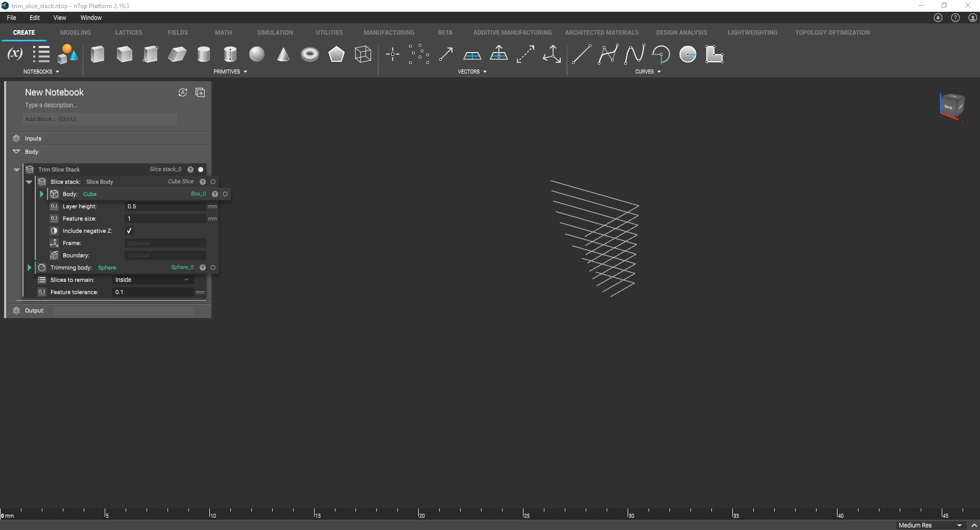
Task: Switch to the Lattices tab
Action: click(129, 32)
